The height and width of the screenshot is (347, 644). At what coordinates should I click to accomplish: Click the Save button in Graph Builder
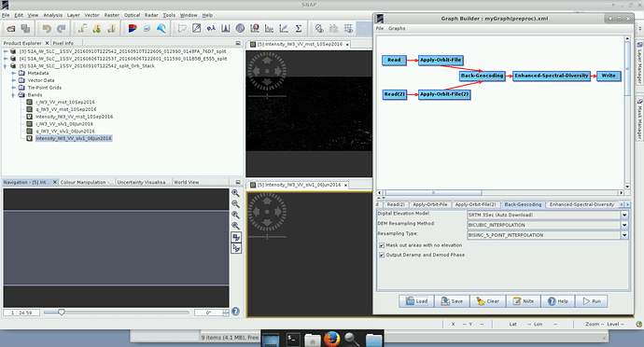452,301
